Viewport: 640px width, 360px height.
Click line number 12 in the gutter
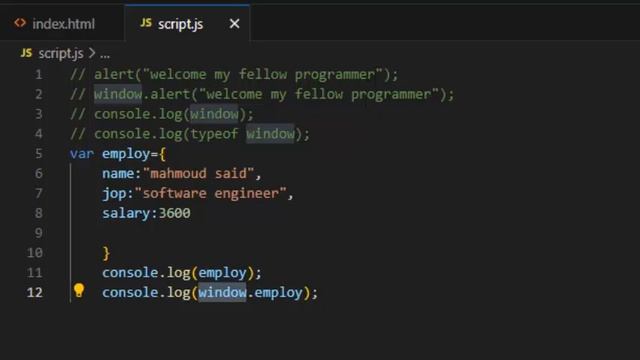pos(35,293)
